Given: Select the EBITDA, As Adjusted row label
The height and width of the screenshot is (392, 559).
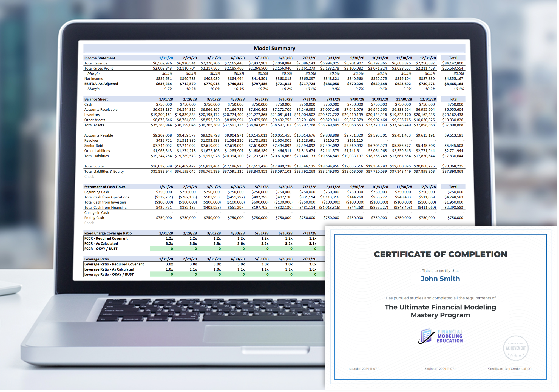Looking at the screenshot, I should click(101, 84).
